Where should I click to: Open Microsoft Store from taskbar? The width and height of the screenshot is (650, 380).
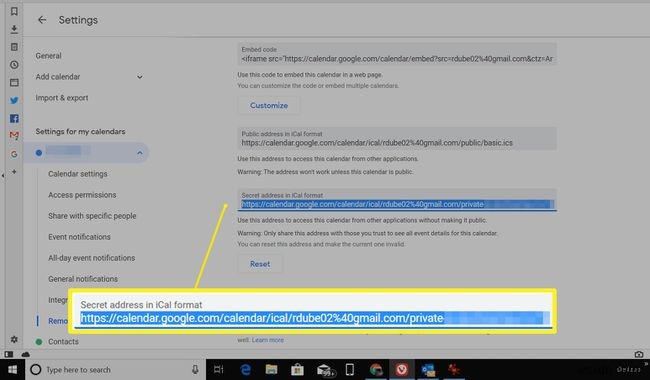click(x=297, y=370)
